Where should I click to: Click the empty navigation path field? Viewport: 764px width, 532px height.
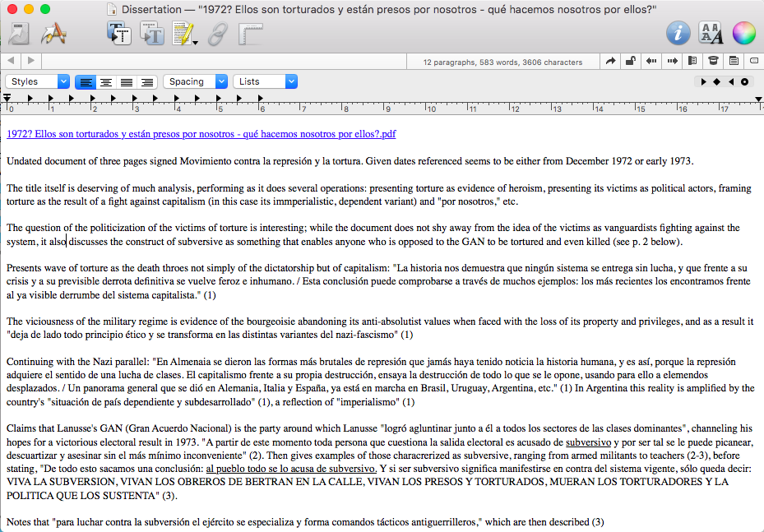click(225, 62)
